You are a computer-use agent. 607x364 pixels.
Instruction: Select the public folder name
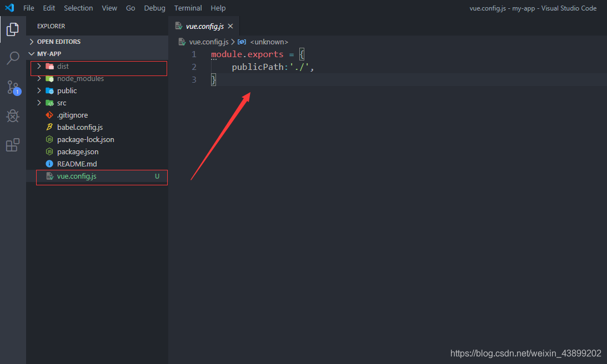tap(67, 91)
